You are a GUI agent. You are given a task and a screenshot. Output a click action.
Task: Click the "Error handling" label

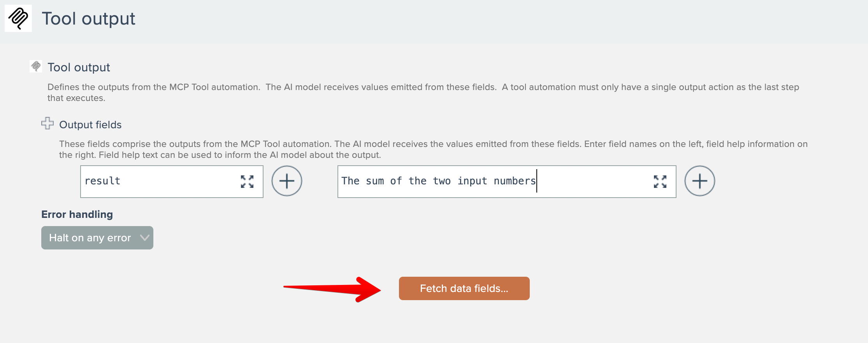point(77,214)
